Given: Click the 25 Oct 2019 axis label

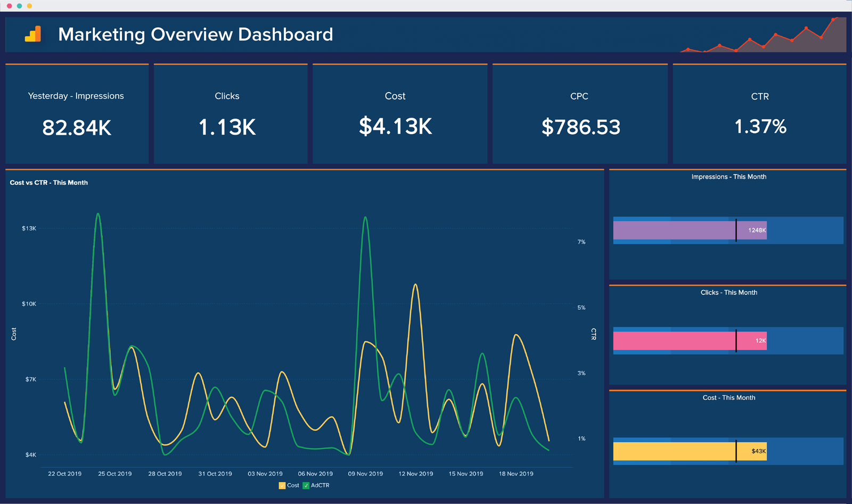Looking at the screenshot, I should [x=115, y=474].
